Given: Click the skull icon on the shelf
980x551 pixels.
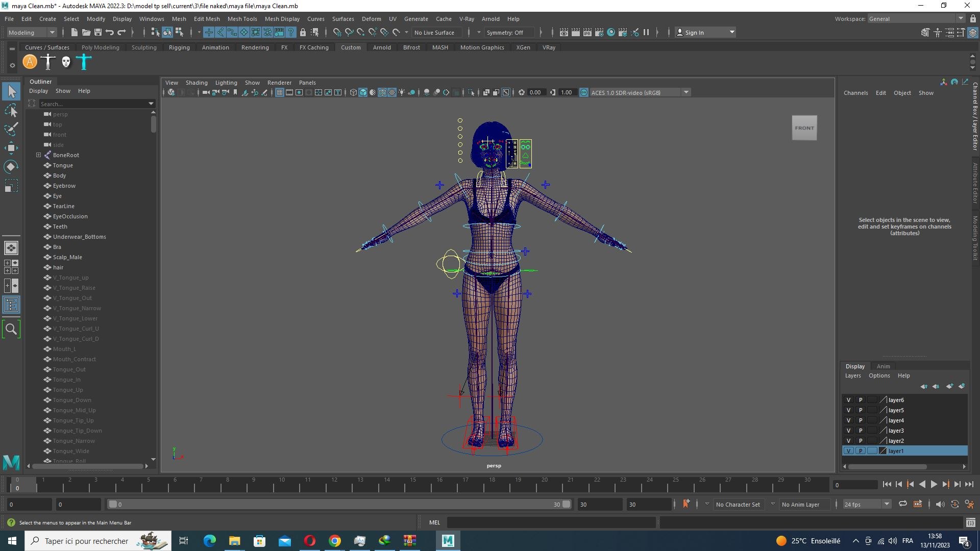Looking at the screenshot, I should click(66, 62).
